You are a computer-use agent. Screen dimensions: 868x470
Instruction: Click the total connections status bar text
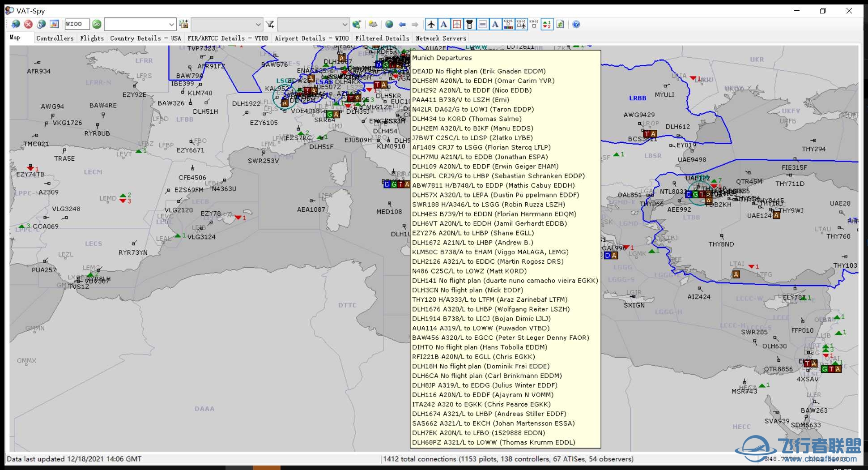[x=508, y=459]
